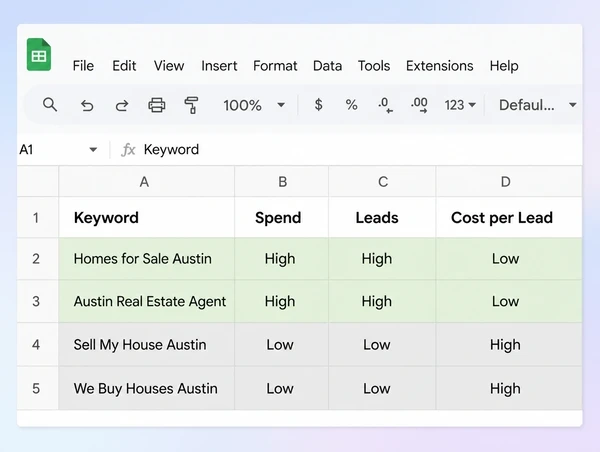Select column C header
This screenshot has height=452, width=600.
coord(382,181)
